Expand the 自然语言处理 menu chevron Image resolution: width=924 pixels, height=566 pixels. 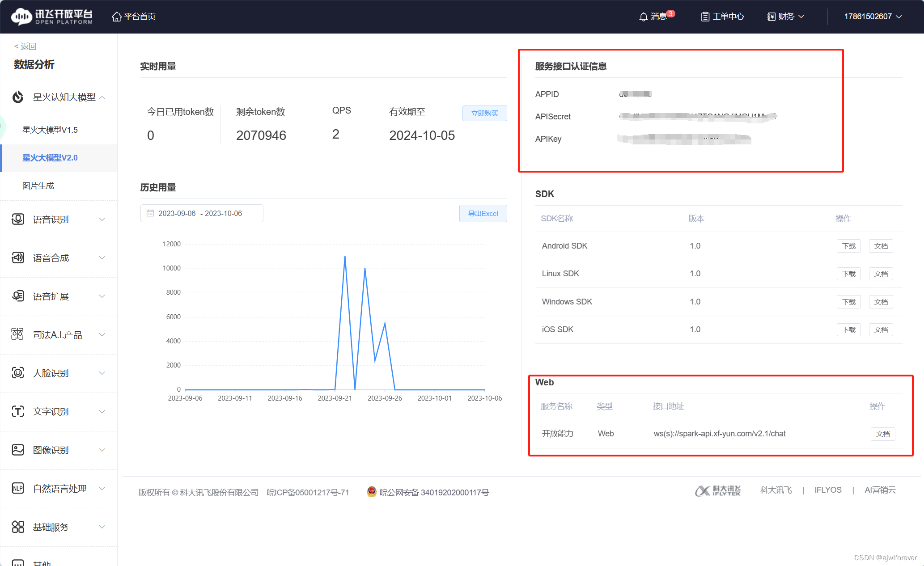102,488
